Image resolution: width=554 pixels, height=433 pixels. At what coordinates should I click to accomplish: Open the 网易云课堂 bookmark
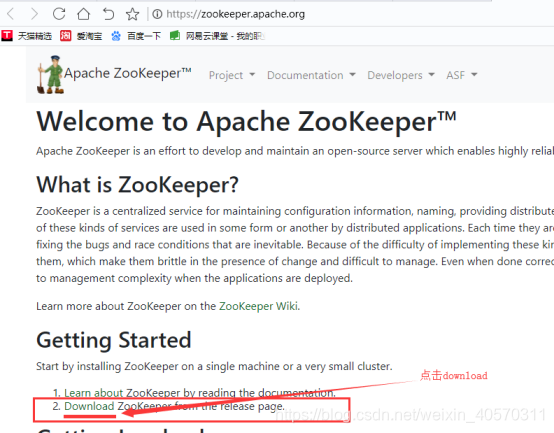(225, 36)
